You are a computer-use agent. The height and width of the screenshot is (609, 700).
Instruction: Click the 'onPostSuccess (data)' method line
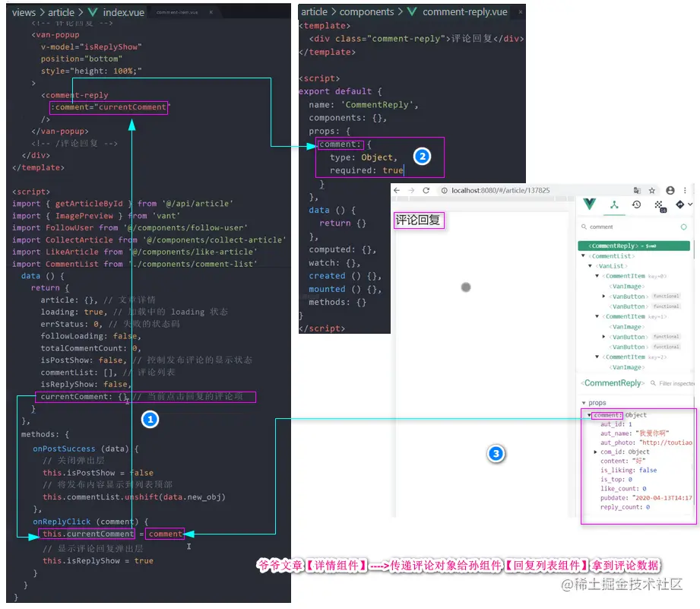point(86,449)
